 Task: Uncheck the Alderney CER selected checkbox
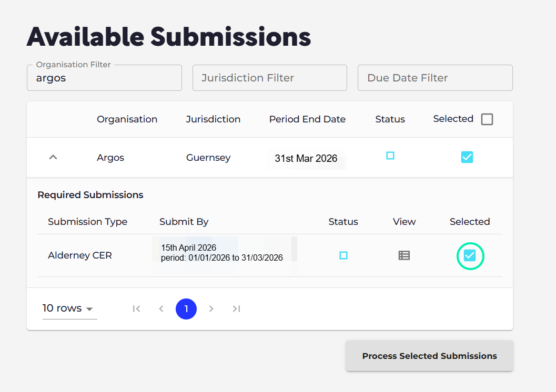[x=470, y=255]
